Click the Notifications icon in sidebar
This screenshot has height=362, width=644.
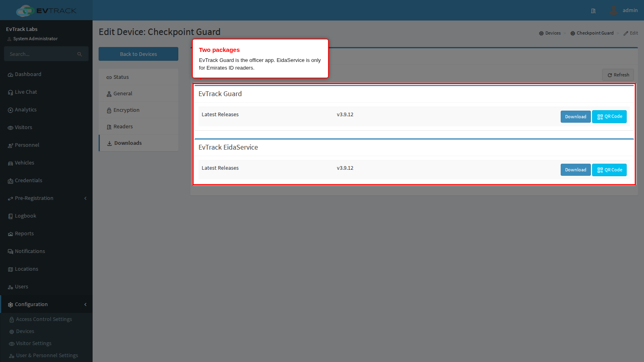coord(10,252)
